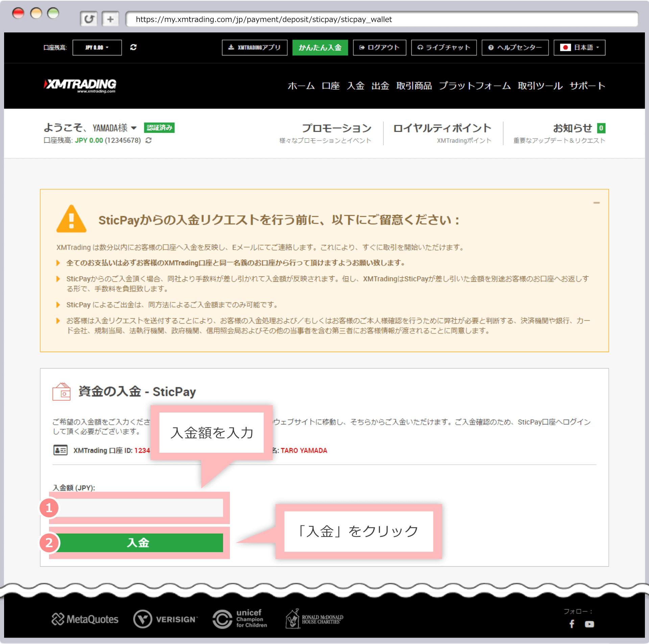Click the MetaQuotes footer logo
The width and height of the screenshot is (649, 644).
click(x=85, y=619)
